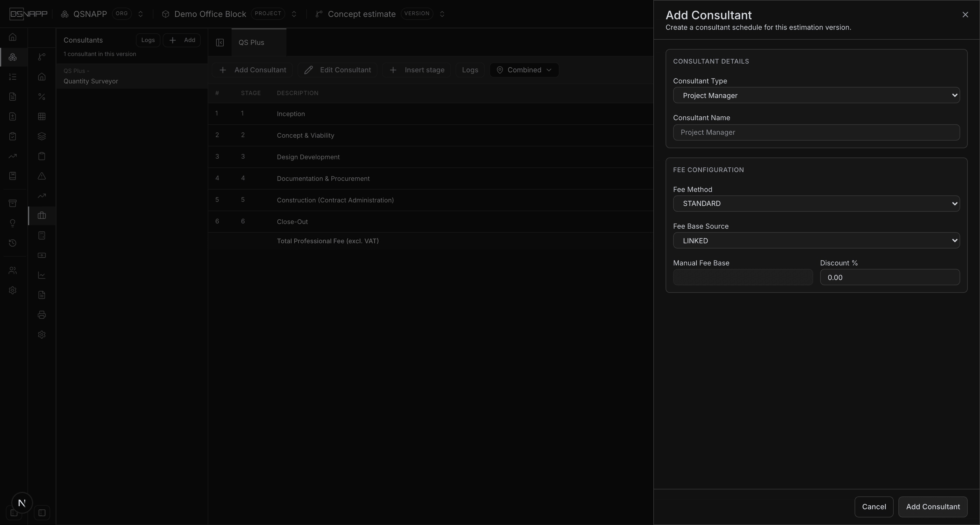
Task: Open the percent icon in the project sidebar
Action: 42,97
